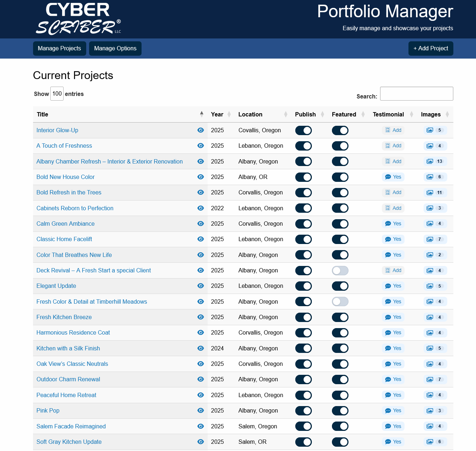The width and height of the screenshot is (476, 451).
Task: Open images badge for Outdoor Charm Renewal
Action: (435, 379)
